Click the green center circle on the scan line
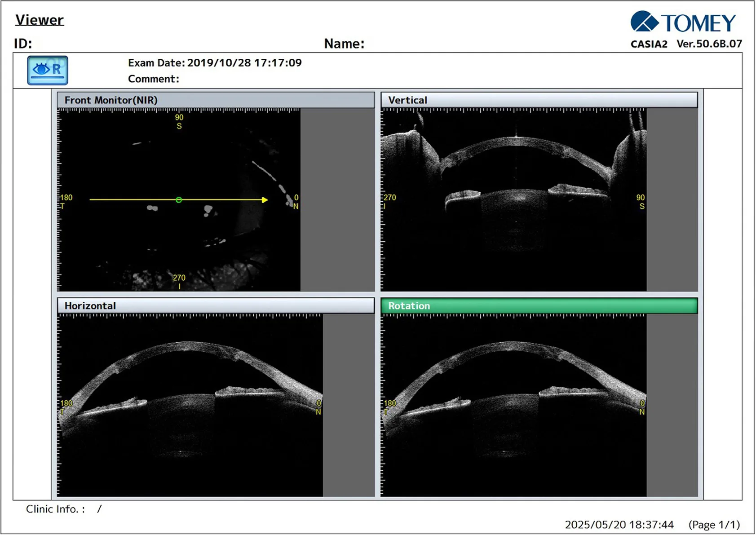 coord(179,200)
